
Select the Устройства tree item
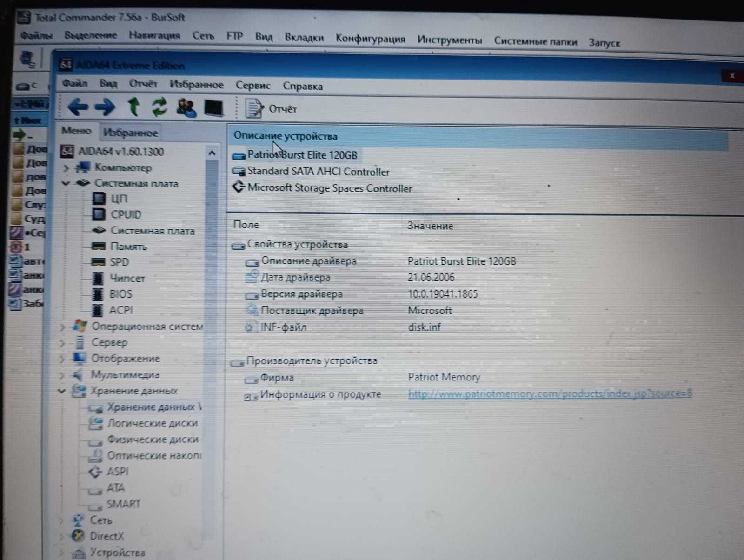pyautogui.click(x=109, y=553)
